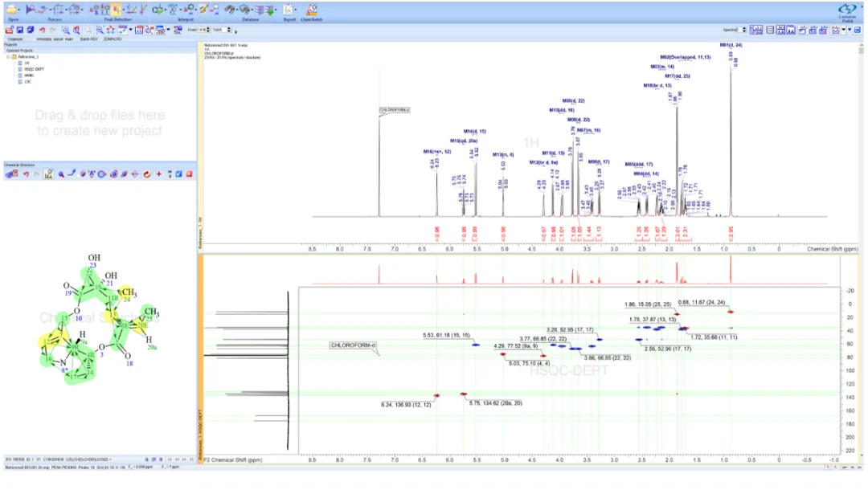Click the red undo arrow in the main toolbar
This screenshot has height=494, width=868.
(42, 30)
